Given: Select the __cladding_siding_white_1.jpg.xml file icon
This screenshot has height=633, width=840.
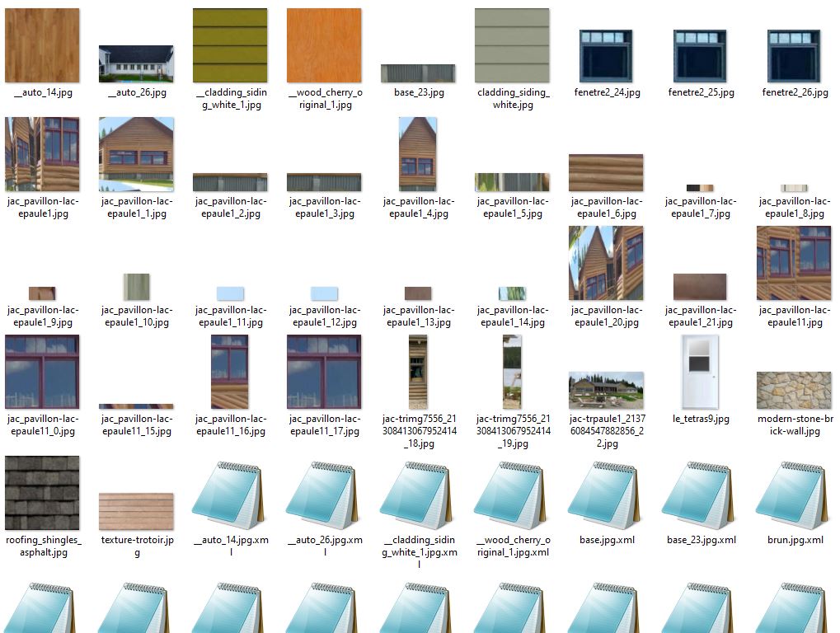Looking at the screenshot, I should (x=419, y=495).
